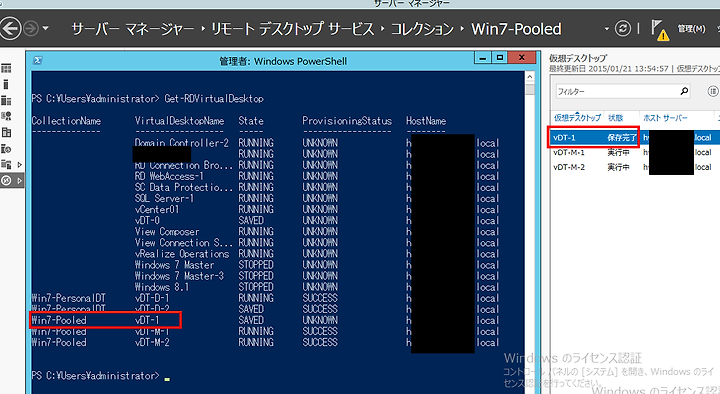Click the PowerShell scrollbar up arrow
Viewport: 720px width, 394px height.
530,77
